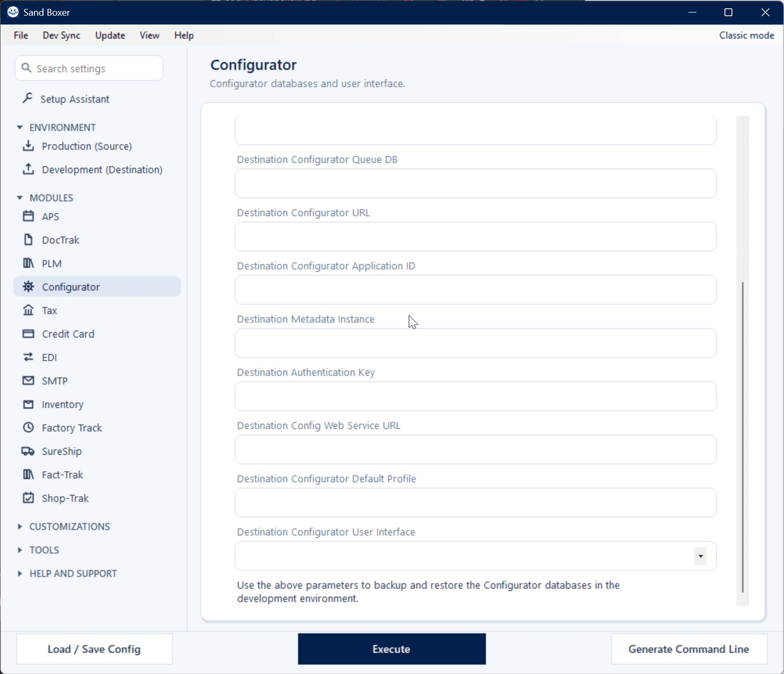The image size is (784, 674).
Task: Click the PLM library icon
Action: [28, 263]
